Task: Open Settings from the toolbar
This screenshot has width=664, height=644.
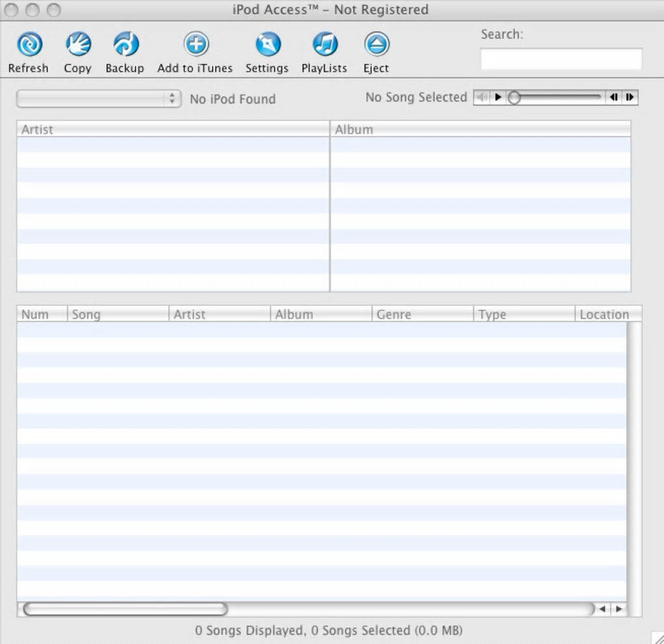Action: [x=268, y=44]
